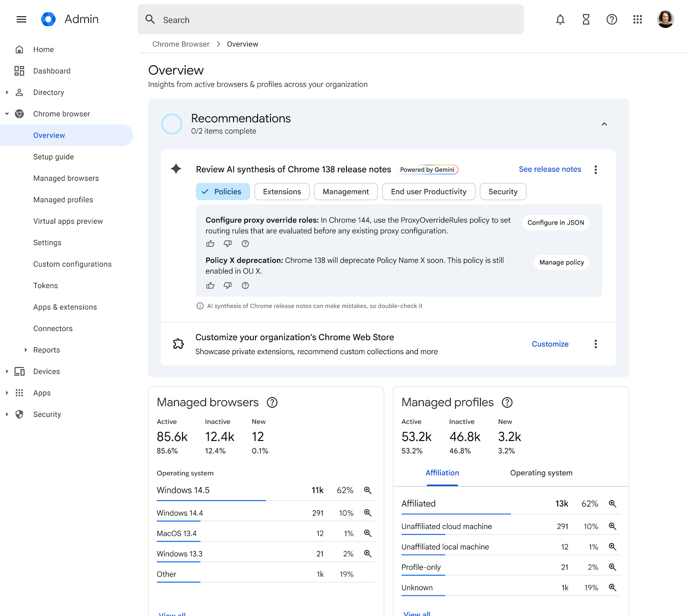The height and width of the screenshot is (616, 687).
Task: Expand the Devices section in sidebar
Action: [7, 371]
